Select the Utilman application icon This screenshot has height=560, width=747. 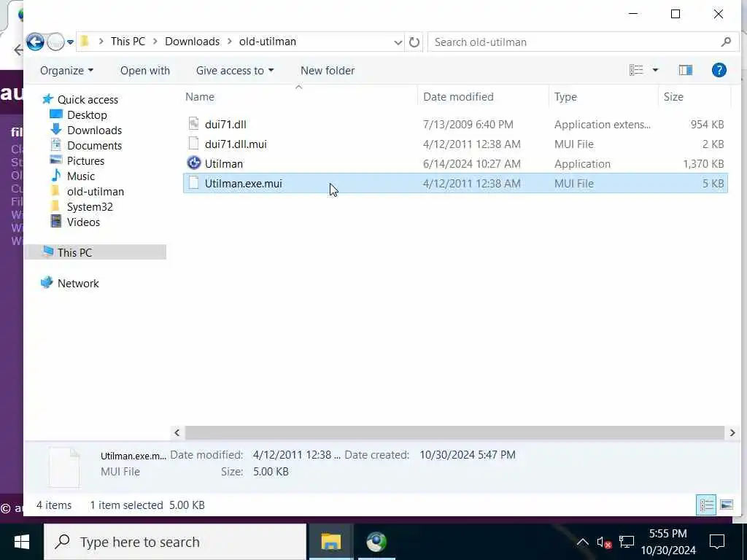[x=193, y=163]
